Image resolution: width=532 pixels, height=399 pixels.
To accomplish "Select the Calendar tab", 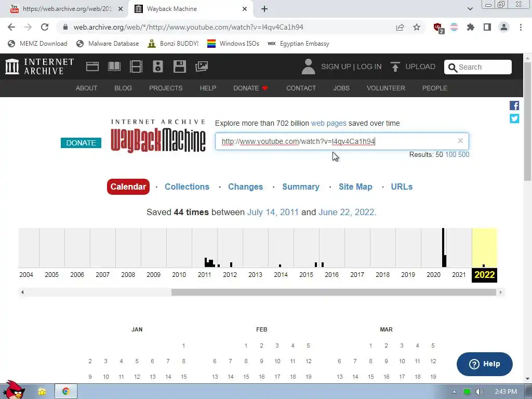I will (128, 187).
